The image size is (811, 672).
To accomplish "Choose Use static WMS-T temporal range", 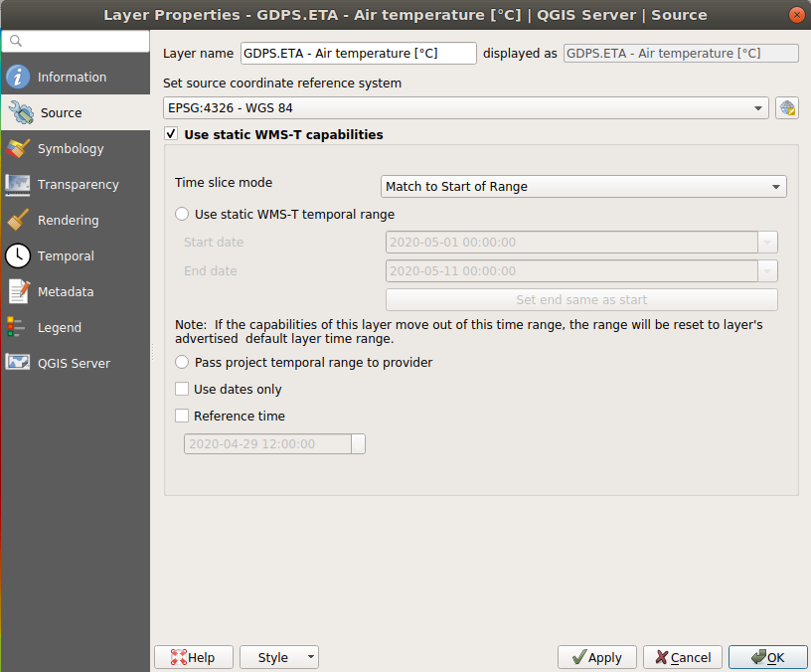I will tap(180, 213).
